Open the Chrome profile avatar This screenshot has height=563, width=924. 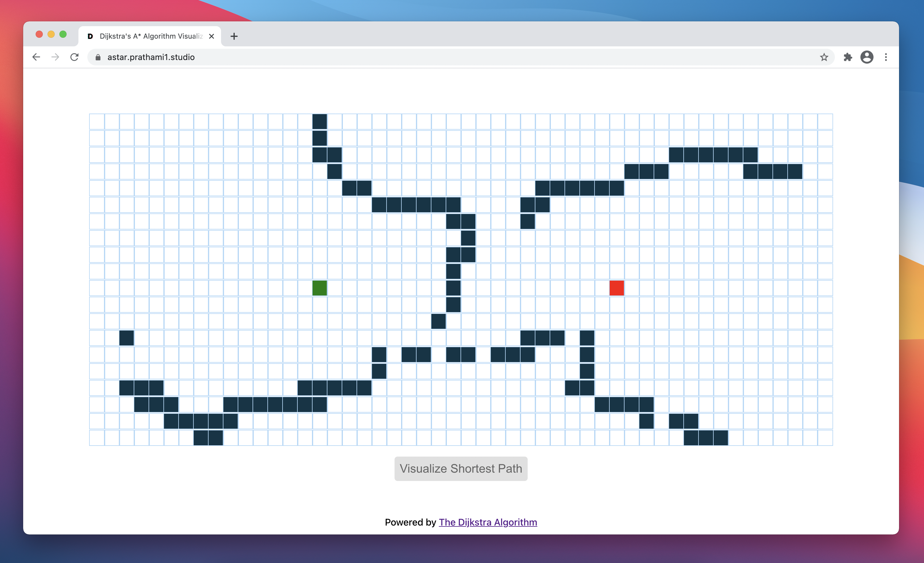(867, 57)
